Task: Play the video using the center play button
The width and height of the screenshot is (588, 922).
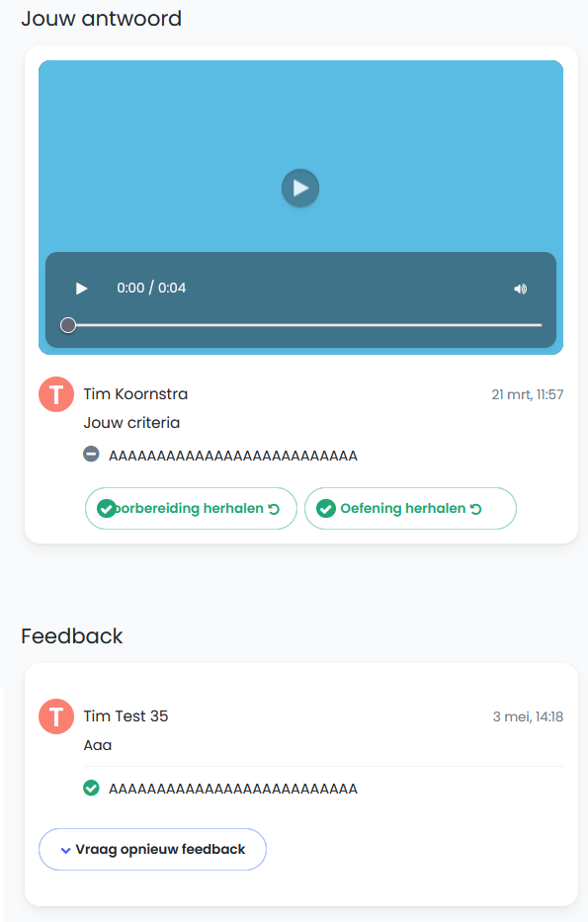Action: pos(300,188)
